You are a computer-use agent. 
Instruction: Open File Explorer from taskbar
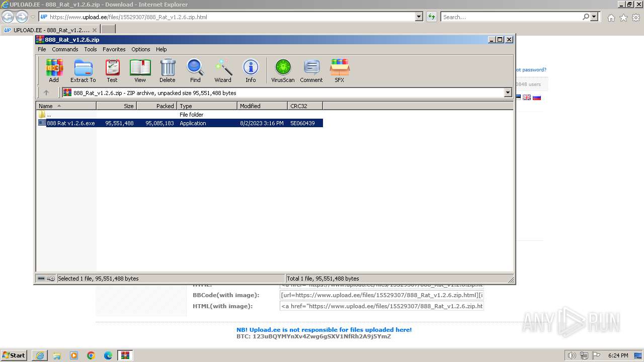(57, 355)
